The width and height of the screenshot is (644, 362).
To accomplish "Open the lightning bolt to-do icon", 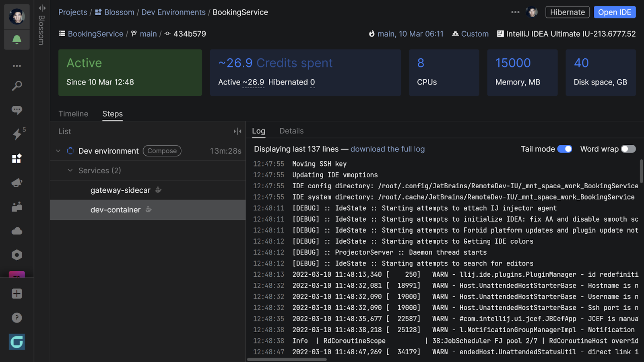I will (x=17, y=134).
